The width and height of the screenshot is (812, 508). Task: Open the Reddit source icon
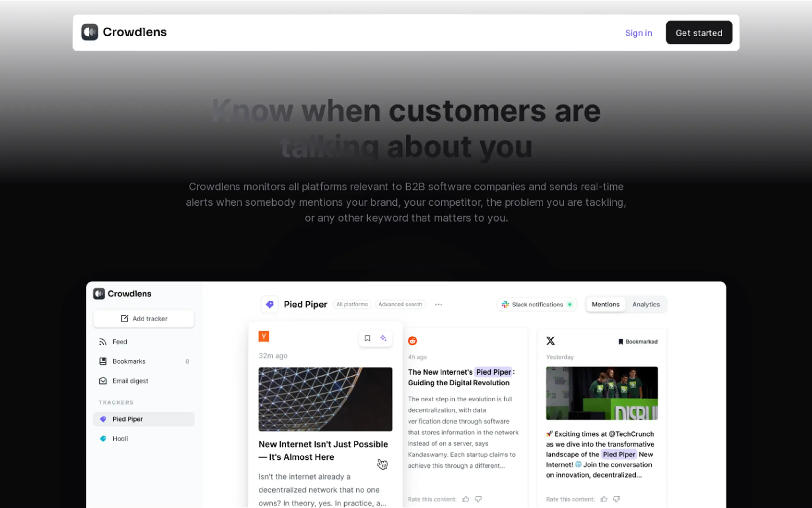[x=412, y=341]
